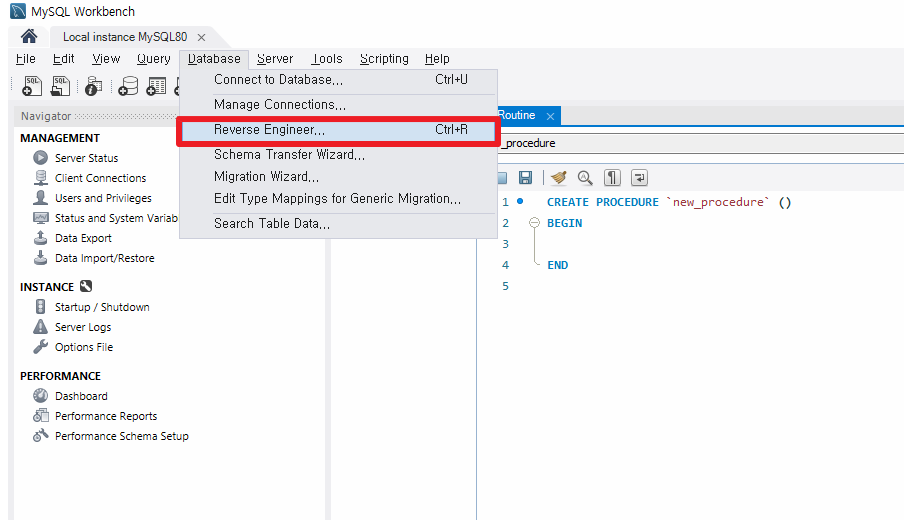Viewport: 904px width, 520px height.
Task: Open Users and Privileges in Navigator
Action: point(103,198)
